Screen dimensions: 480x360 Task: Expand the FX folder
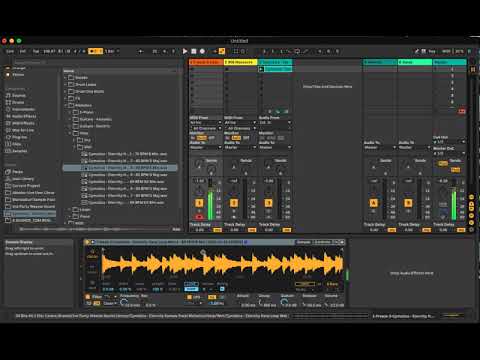(x=66, y=98)
